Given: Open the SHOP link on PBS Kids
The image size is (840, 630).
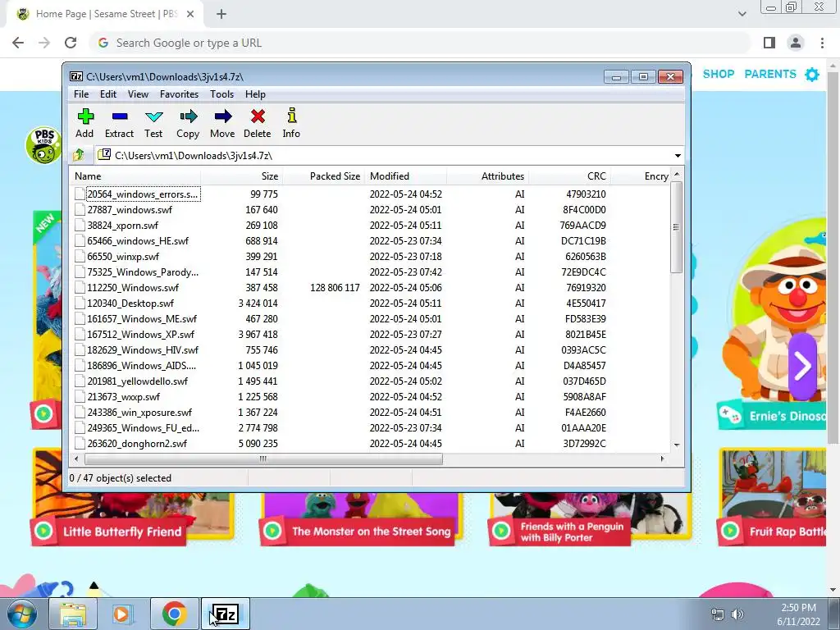Looking at the screenshot, I should pos(719,74).
